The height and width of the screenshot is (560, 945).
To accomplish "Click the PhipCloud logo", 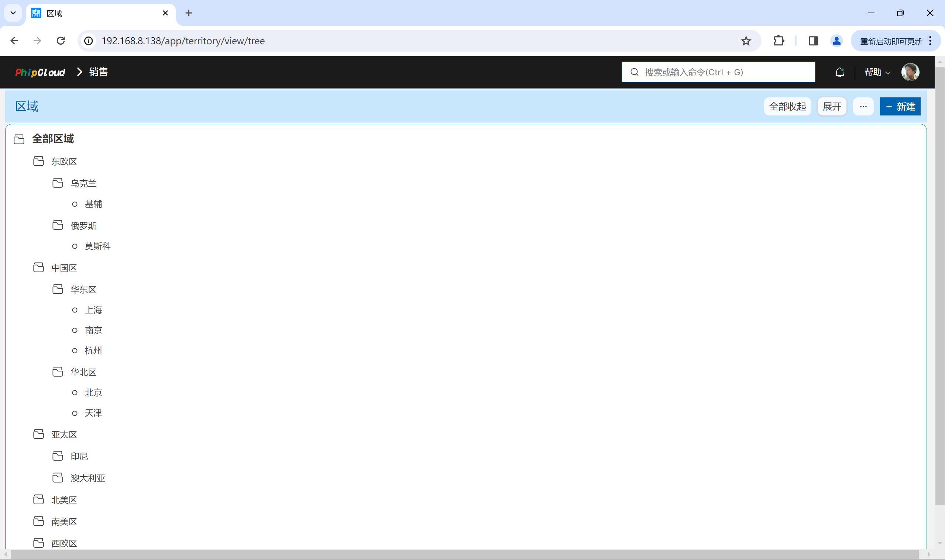I will (x=40, y=72).
